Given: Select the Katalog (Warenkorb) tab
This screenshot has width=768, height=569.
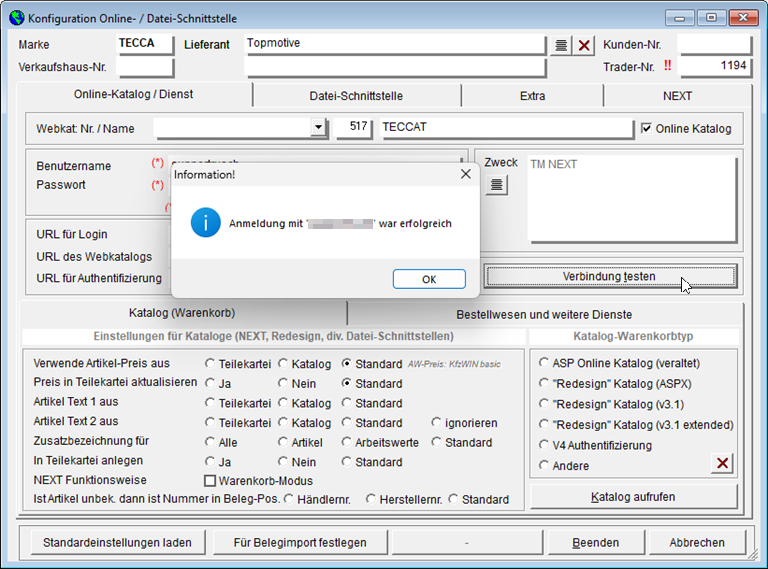Looking at the screenshot, I should (182, 313).
